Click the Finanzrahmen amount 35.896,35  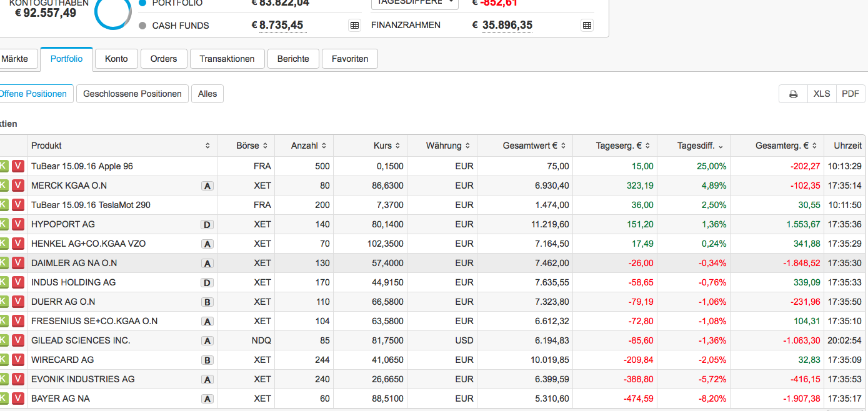(507, 25)
